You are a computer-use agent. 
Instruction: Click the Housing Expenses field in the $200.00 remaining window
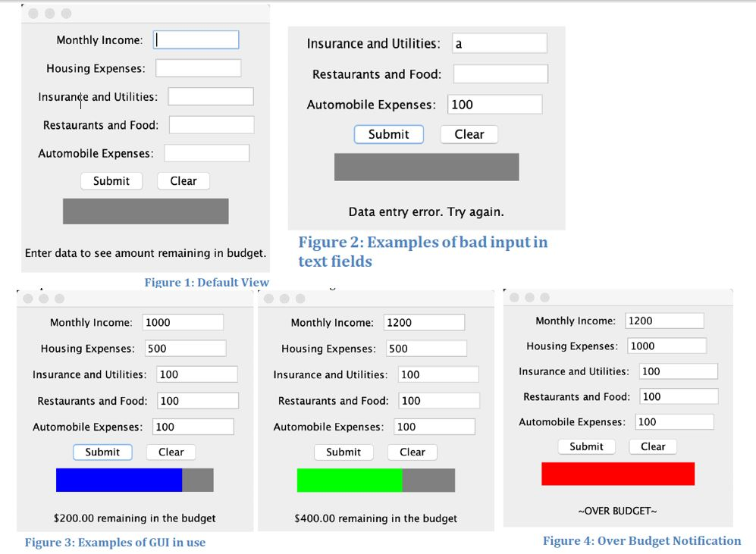click(185, 349)
